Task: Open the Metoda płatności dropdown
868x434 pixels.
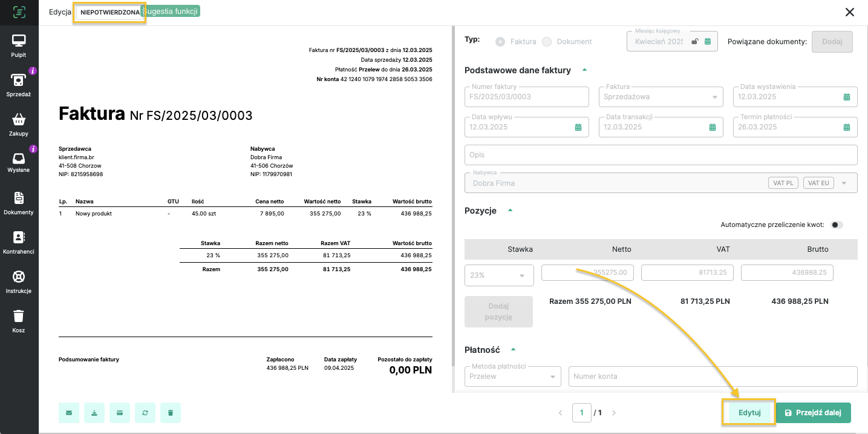Action: point(513,376)
